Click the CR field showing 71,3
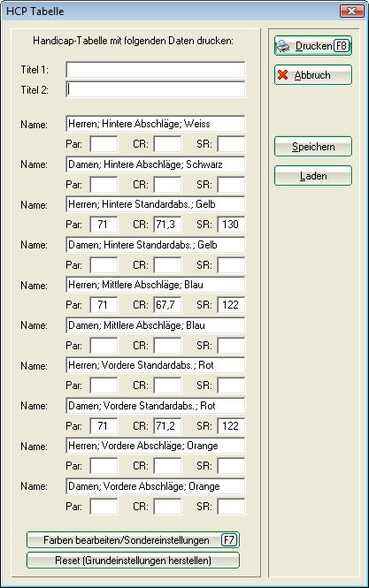The width and height of the screenshot is (369, 588). pyautogui.click(x=167, y=225)
